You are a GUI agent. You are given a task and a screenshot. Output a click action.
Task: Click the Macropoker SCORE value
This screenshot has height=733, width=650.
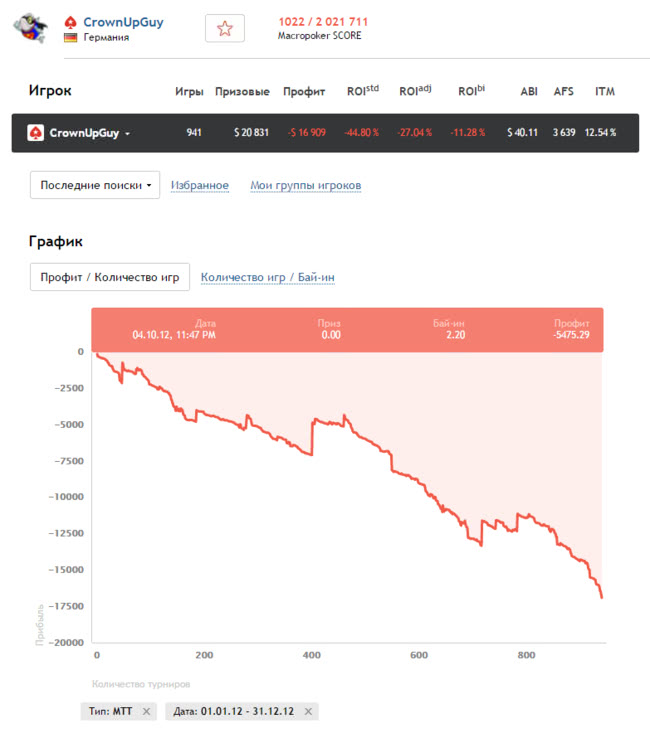(x=325, y=22)
